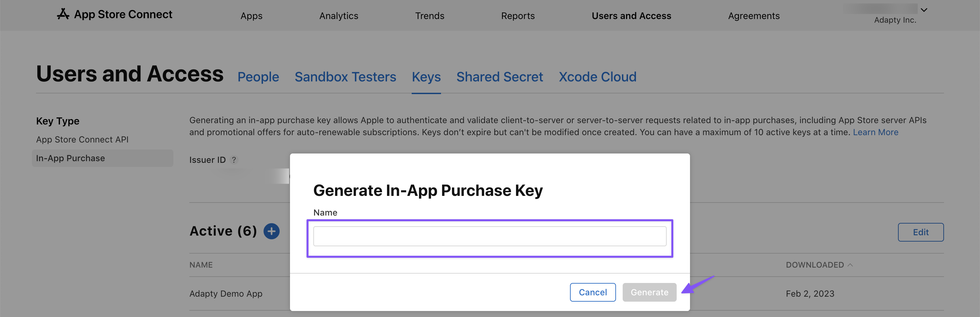Screen dimensions: 980x317
Task: Sort by the DOWNLOADED column arrow
Action: click(x=850, y=265)
